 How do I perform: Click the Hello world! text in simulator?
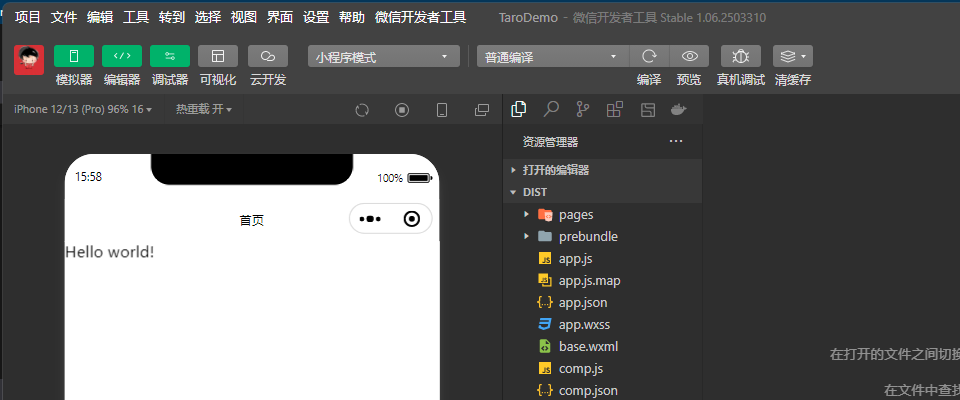pyautogui.click(x=110, y=252)
